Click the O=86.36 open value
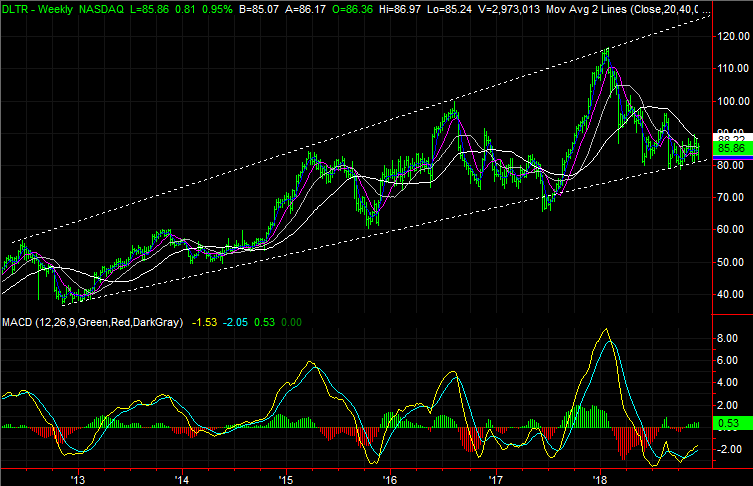753x486 pixels. coord(352,9)
